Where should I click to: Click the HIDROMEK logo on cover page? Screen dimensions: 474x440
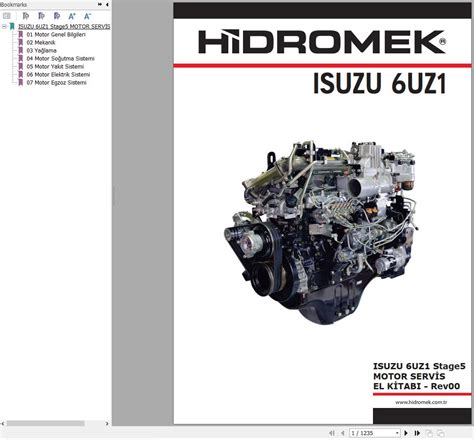coord(322,42)
